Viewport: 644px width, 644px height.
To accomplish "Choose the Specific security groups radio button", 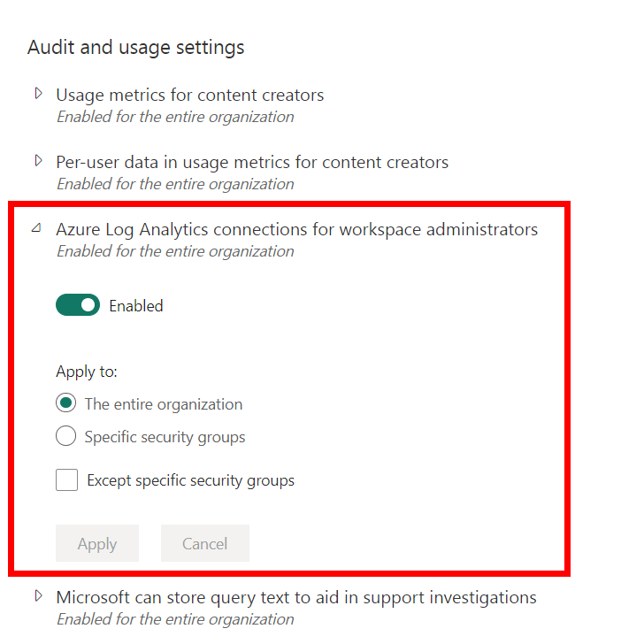I will pos(65,436).
